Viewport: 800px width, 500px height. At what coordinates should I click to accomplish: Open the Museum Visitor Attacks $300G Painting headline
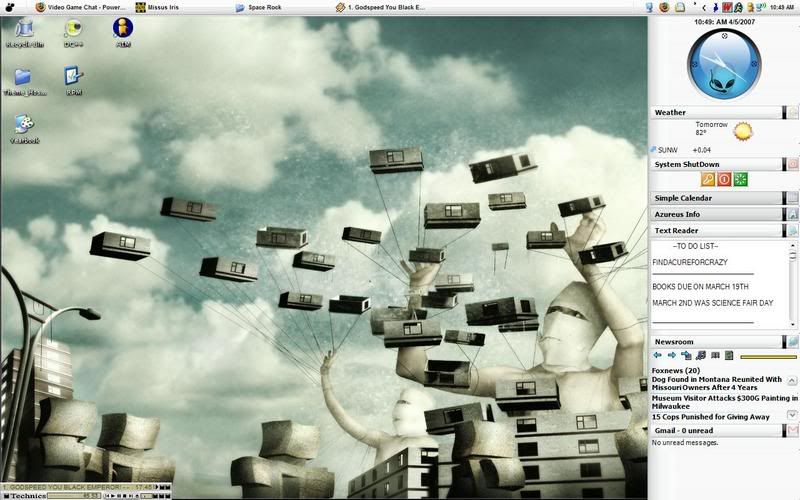click(x=724, y=402)
